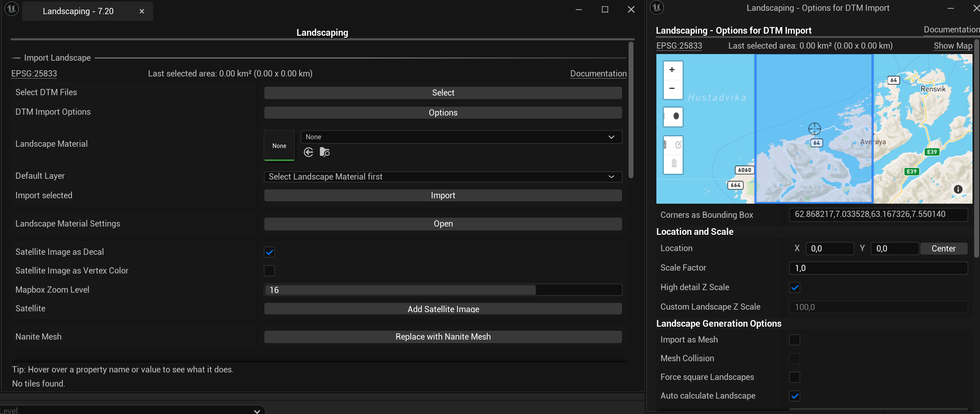
Task: Click the Scale Factor input field
Action: coord(879,268)
